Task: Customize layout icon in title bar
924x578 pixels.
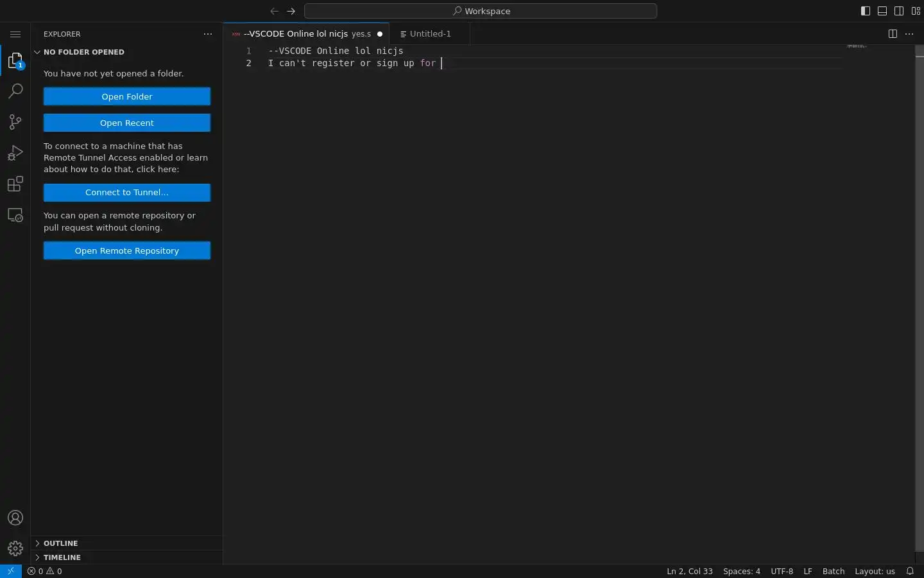Action: click(916, 11)
